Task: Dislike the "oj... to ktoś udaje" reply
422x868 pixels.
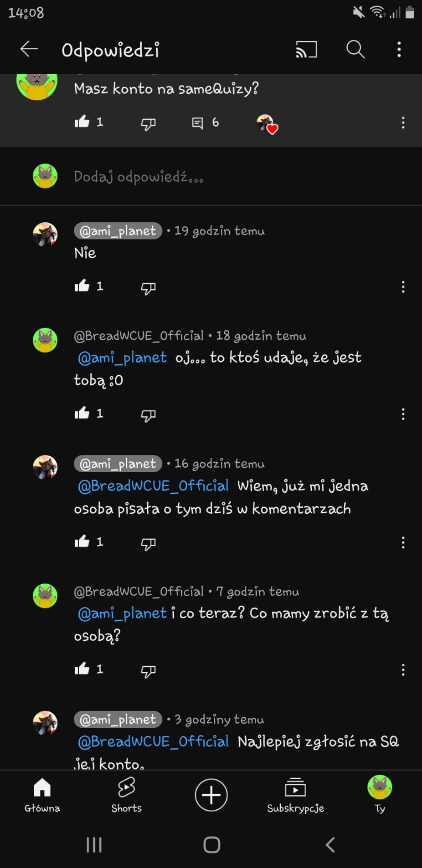Action: coord(148,415)
